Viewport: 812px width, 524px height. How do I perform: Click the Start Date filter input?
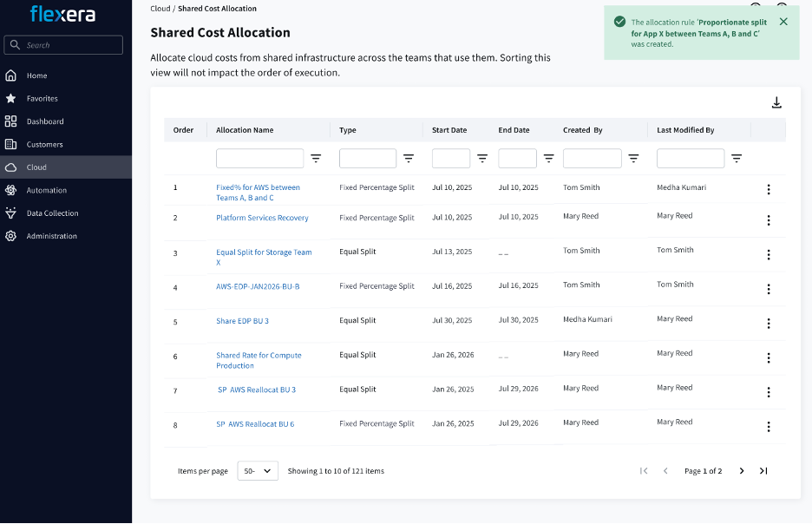[451, 159]
